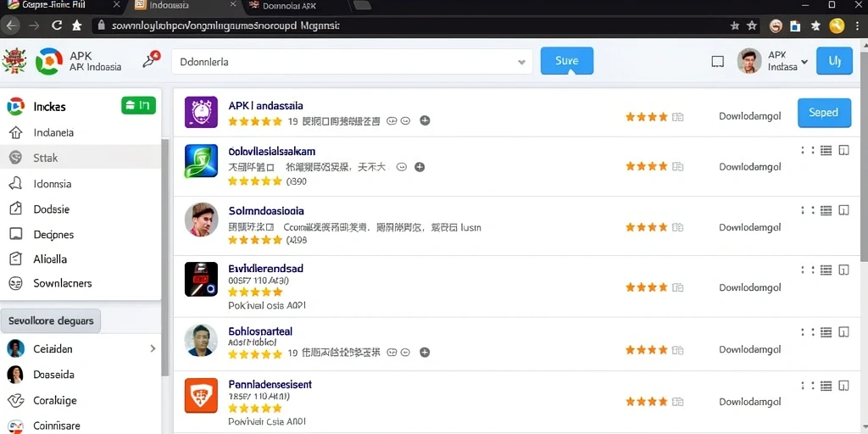Click the list view icon in Solmndoasiosia row

point(826,210)
